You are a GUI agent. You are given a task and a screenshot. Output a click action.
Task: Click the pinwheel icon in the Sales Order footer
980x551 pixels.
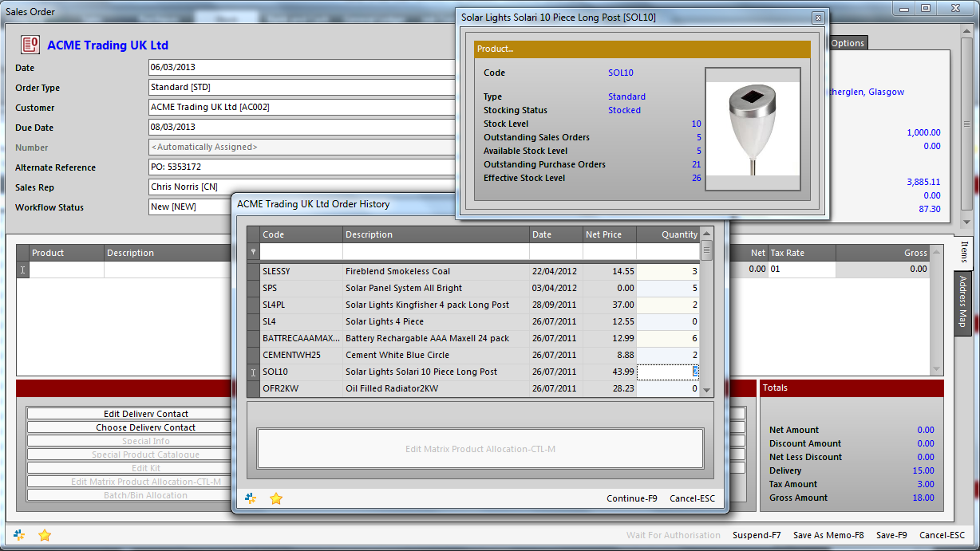tap(19, 535)
